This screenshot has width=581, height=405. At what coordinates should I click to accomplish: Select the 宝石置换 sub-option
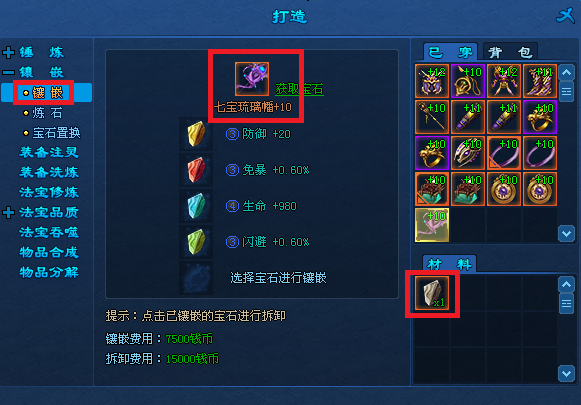[52, 133]
